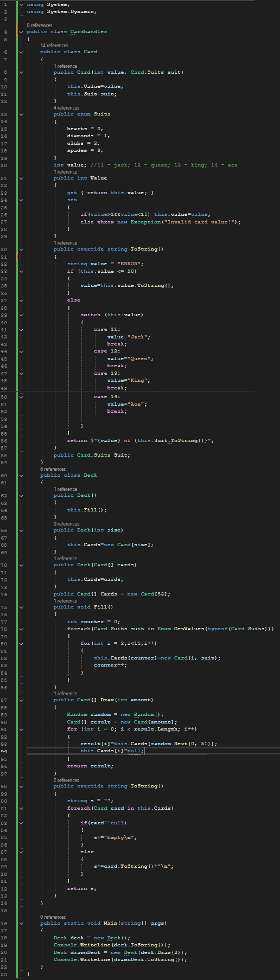This screenshot has width=280, height=980.
Task: Open the 0 references link above Main method
Action: coord(53,917)
